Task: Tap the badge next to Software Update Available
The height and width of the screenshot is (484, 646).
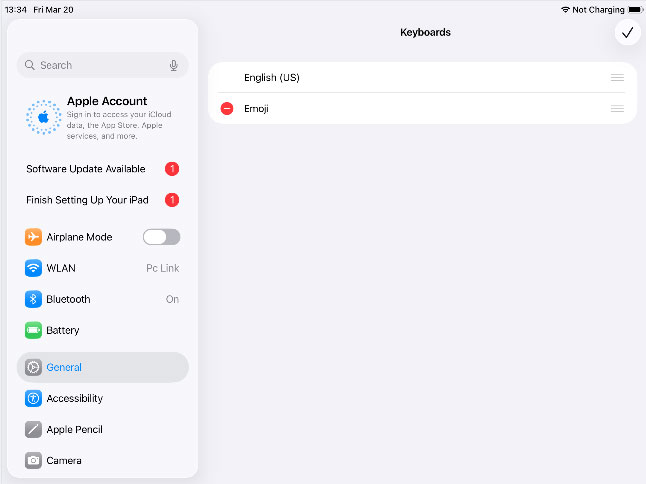Action: [x=172, y=169]
